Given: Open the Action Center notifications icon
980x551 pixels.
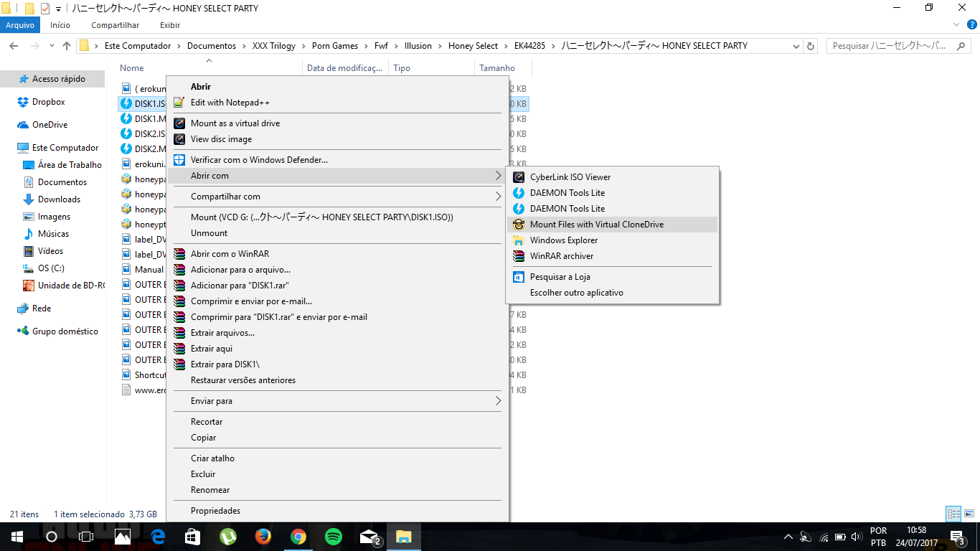Looking at the screenshot, I should coord(957,537).
